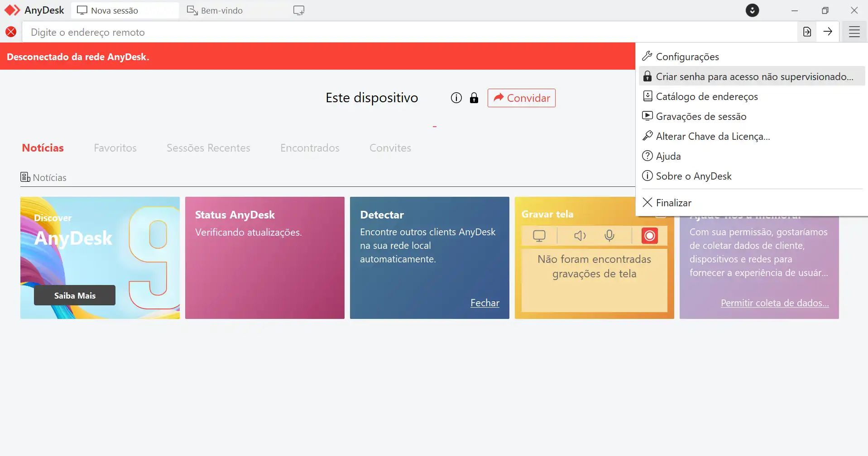The width and height of the screenshot is (868, 456).
Task: Click the Notícias section header with newspaper icon
Action: click(x=43, y=177)
